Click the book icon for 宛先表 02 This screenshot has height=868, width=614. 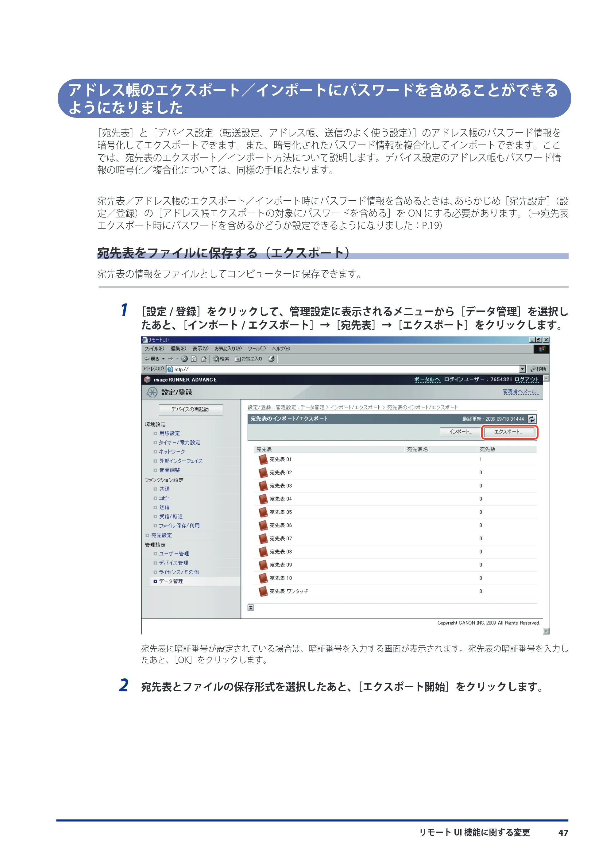click(263, 473)
